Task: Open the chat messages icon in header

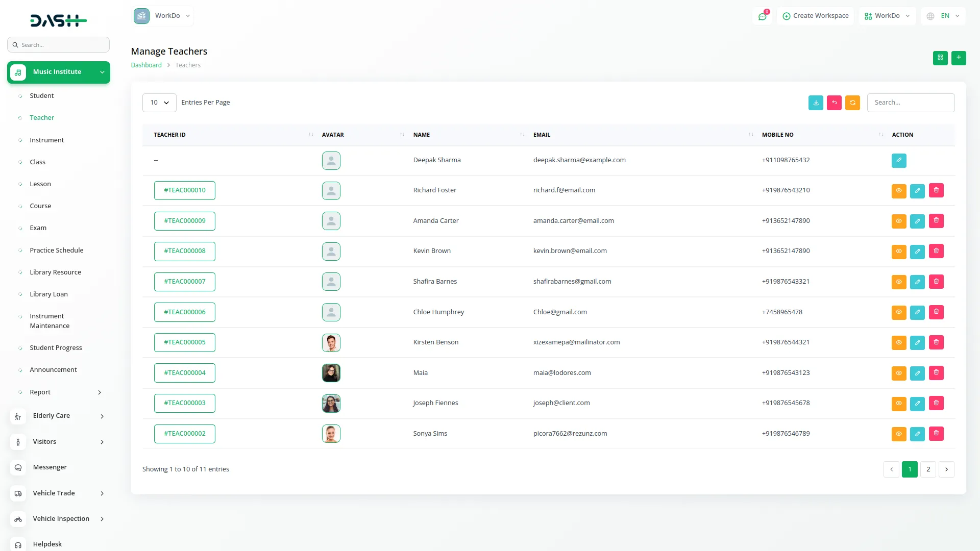Action: 762,16
